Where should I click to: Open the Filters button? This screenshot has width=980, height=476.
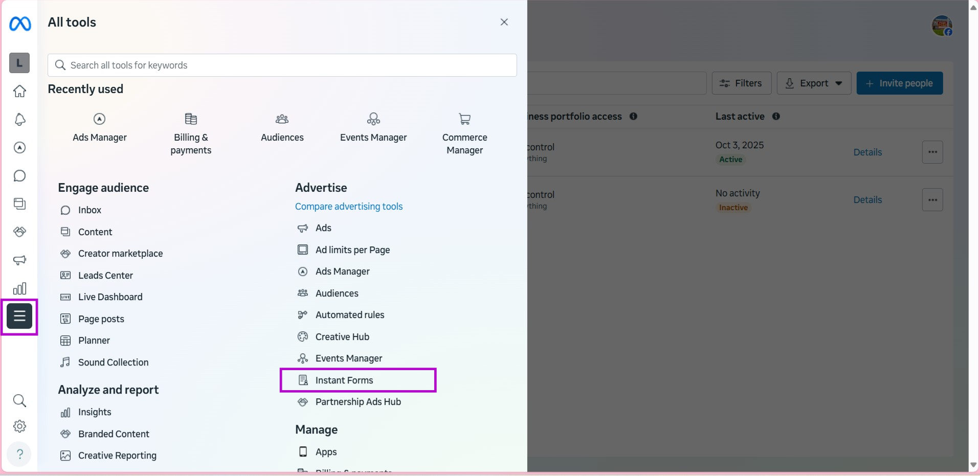741,83
